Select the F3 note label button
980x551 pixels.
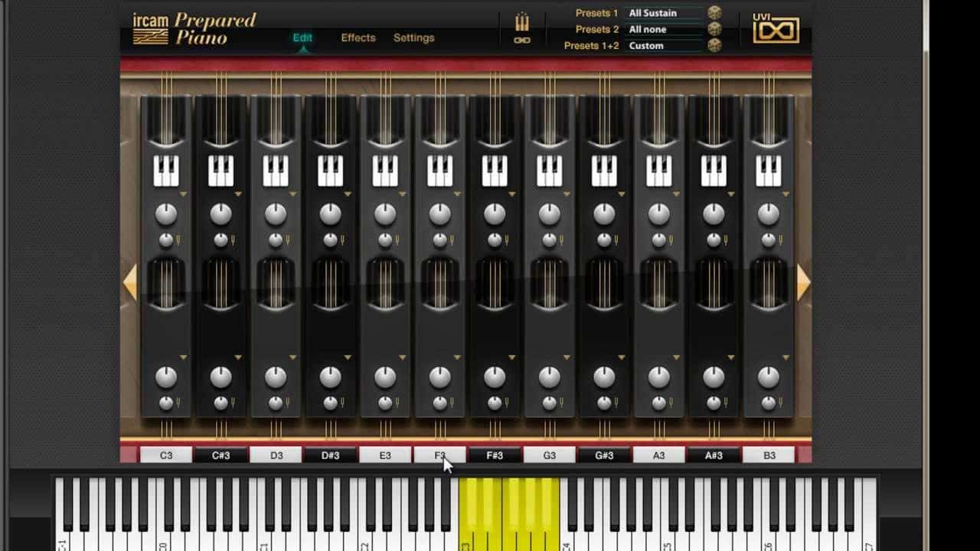tap(440, 455)
